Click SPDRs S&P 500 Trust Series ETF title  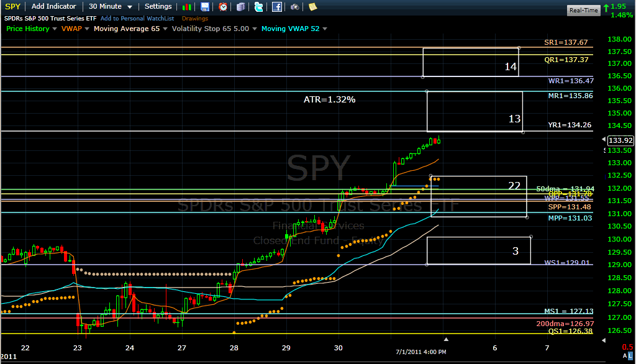point(50,18)
